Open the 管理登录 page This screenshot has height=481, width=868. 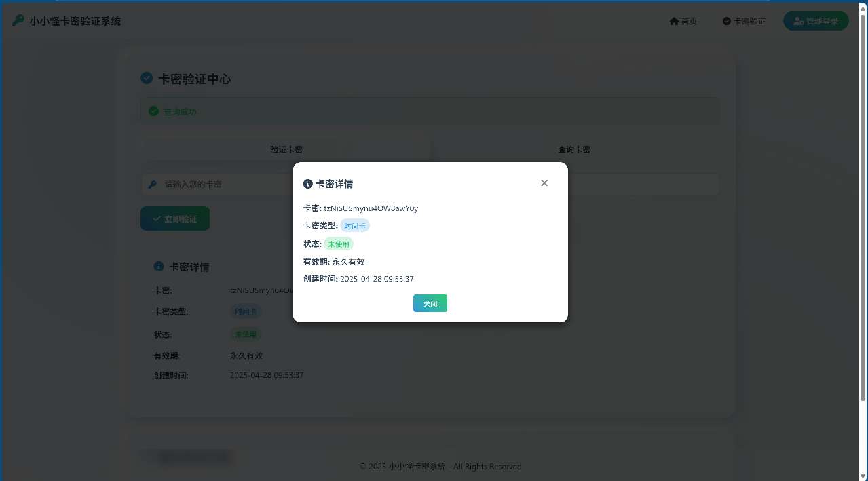tap(816, 20)
